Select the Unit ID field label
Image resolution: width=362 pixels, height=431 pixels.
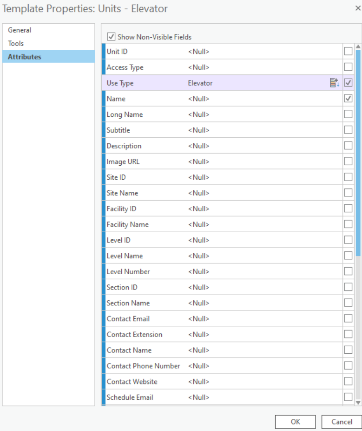[x=117, y=51]
